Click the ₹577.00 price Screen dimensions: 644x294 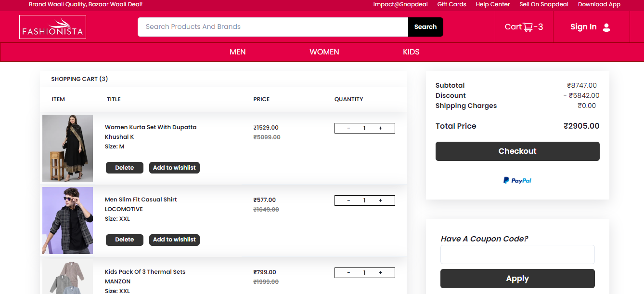tap(265, 200)
